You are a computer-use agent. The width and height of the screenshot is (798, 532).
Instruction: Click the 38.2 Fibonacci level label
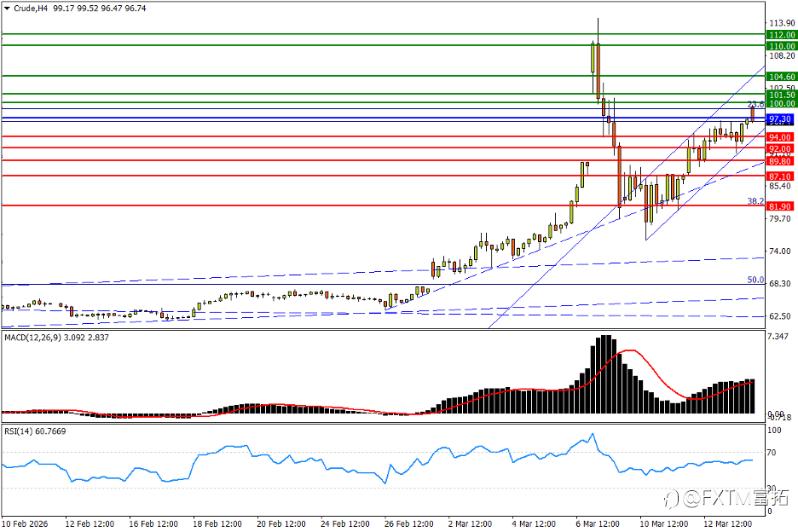[755, 201]
